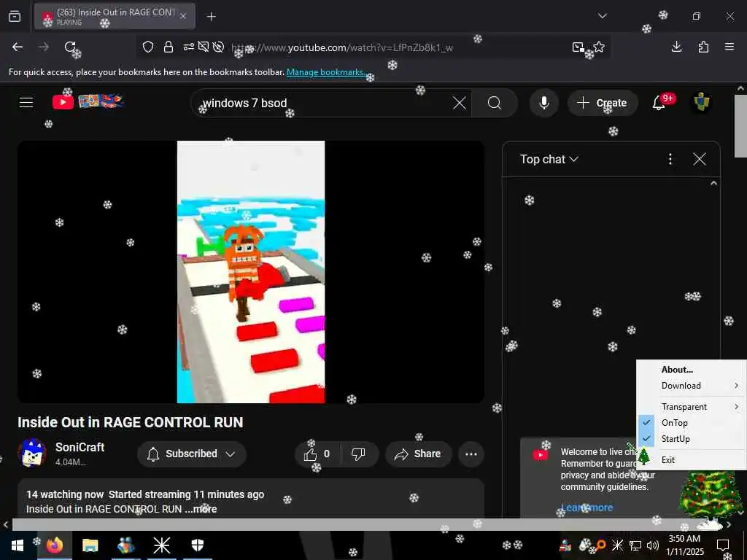Open File Explorer from taskbar
The width and height of the screenshot is (747, 560).
tap(90, 545)
